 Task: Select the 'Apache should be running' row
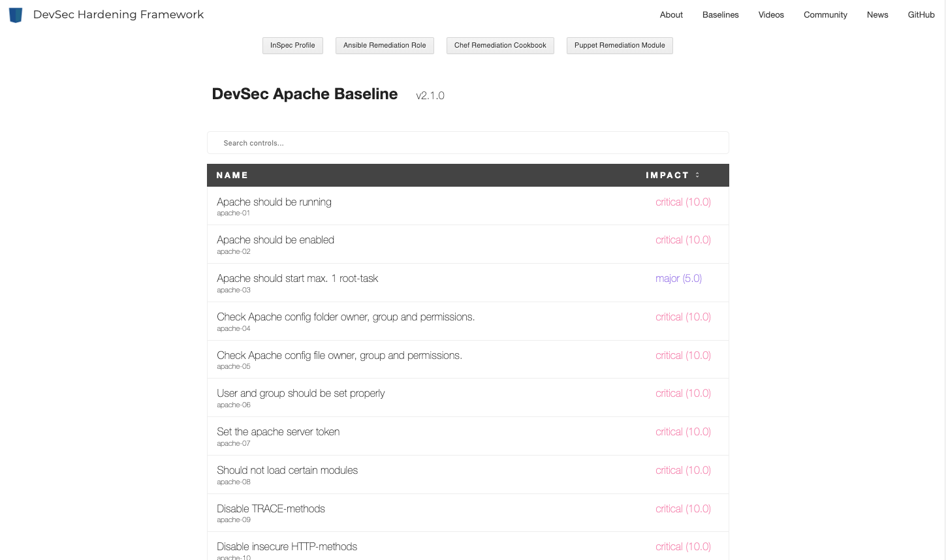tap(468, 206)
